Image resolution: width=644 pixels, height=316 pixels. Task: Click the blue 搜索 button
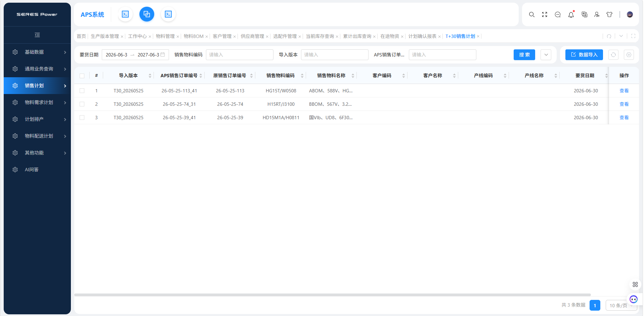[524, 55]
